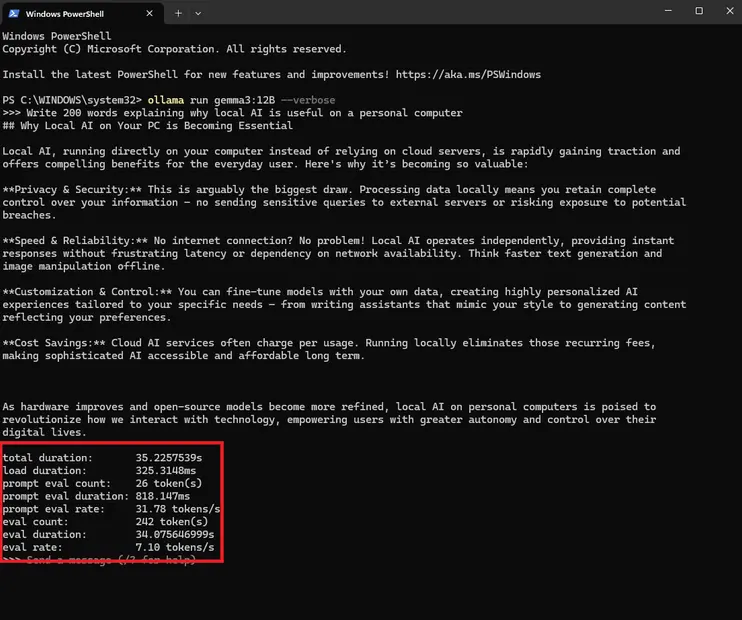The height and width of the screenshot is (620, 742).
Task: Click the '**Speed & Reliability:**' text
Action: click(75, 240)
